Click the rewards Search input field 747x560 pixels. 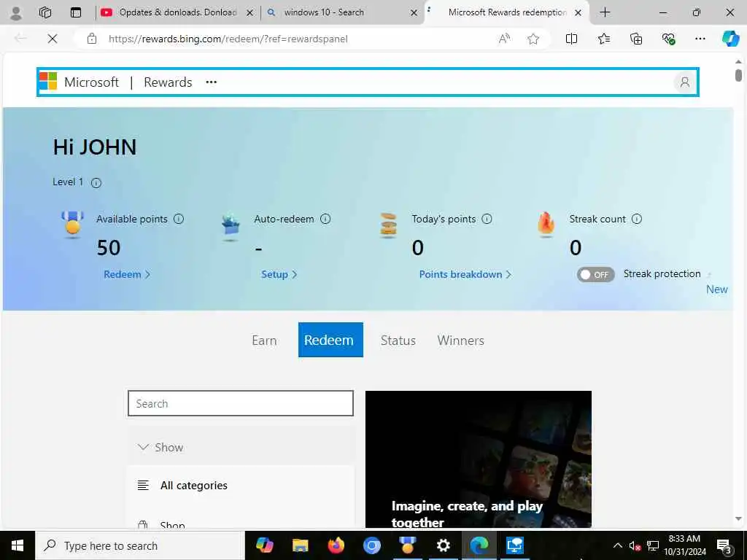coord(241,403)
